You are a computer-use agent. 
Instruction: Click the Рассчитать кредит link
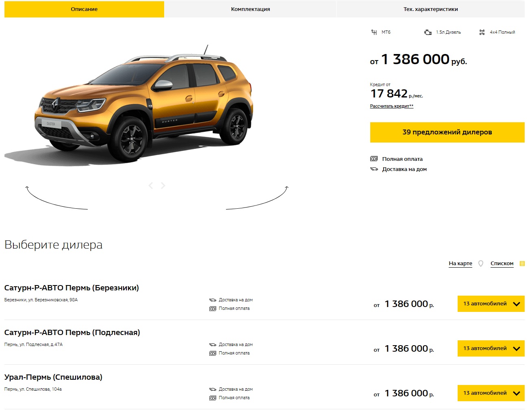point(391,106)
